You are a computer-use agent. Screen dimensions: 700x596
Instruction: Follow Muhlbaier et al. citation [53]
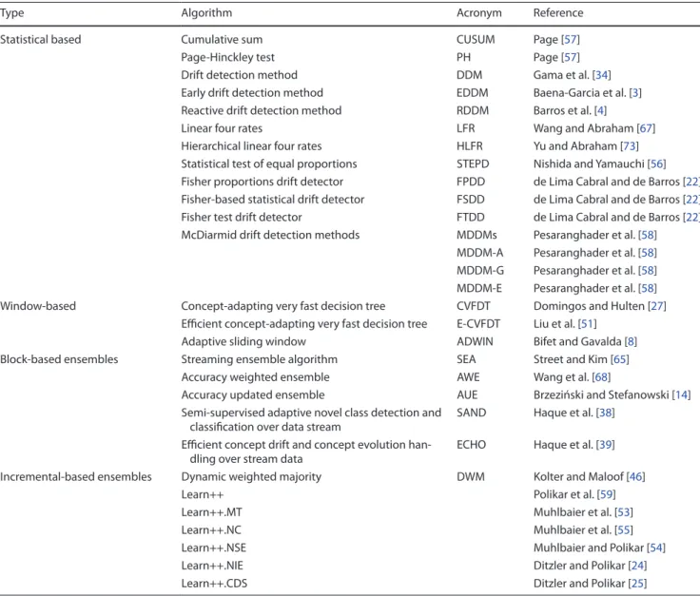point(624,512)
